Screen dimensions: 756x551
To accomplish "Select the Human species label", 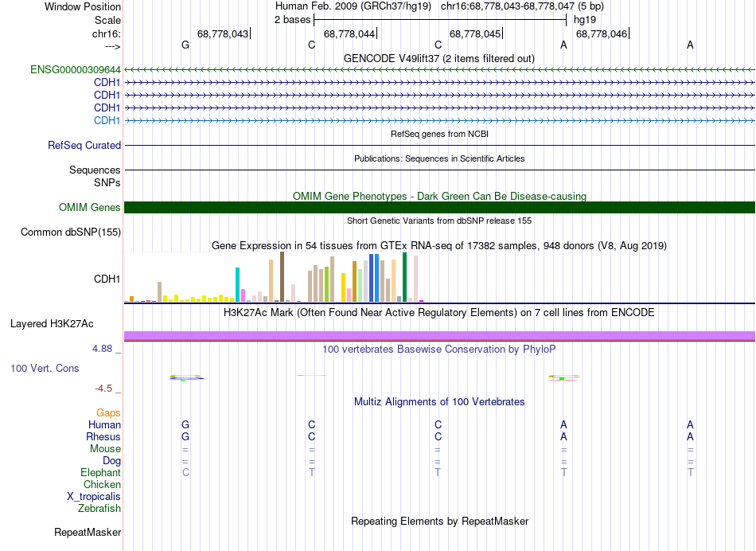I will coord(104,424).
